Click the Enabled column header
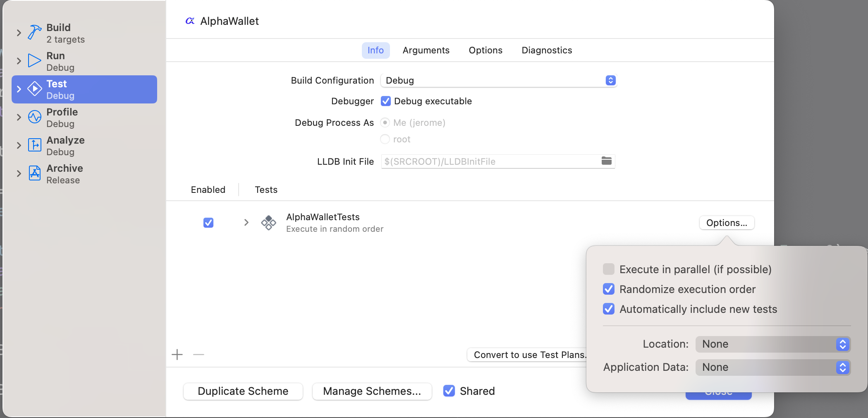Image resolution: width=868 pixels, height=418 pixels. click(x=208, y=190)
